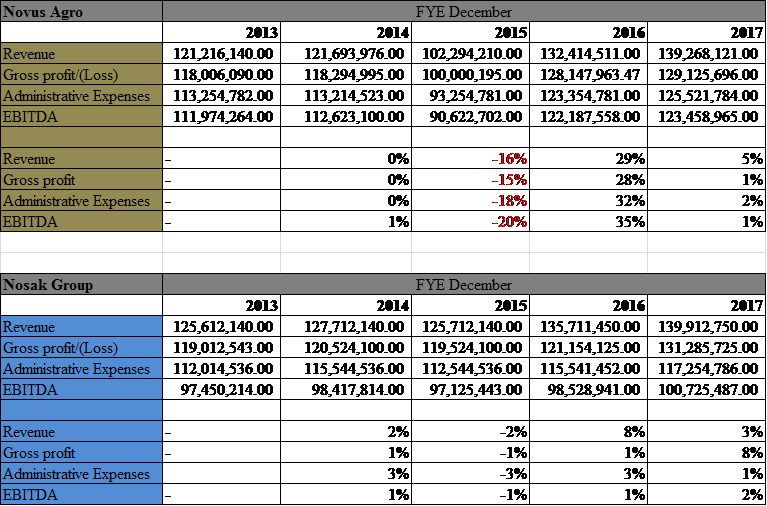The height and width of the screenshot is (506, 767).
Task: Select cell with value 112,544,536.00
Action: [471, 368]
